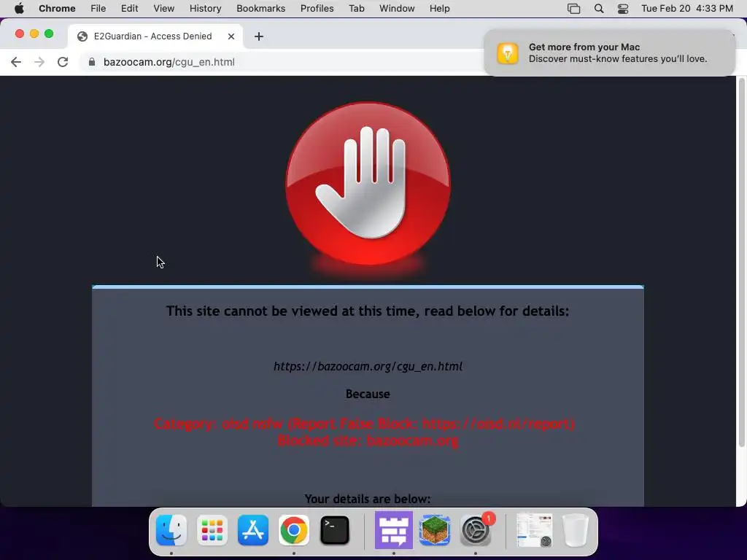Screen dimensions: 747x560
Task: Open the Bookmarks menu
Action: pyautogui.click(x=260, y=8)
